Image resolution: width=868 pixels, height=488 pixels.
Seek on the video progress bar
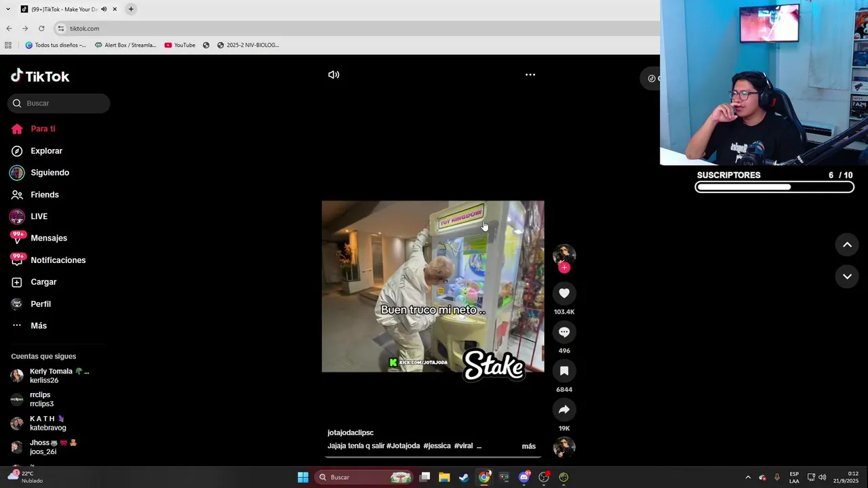pos(433,457)
